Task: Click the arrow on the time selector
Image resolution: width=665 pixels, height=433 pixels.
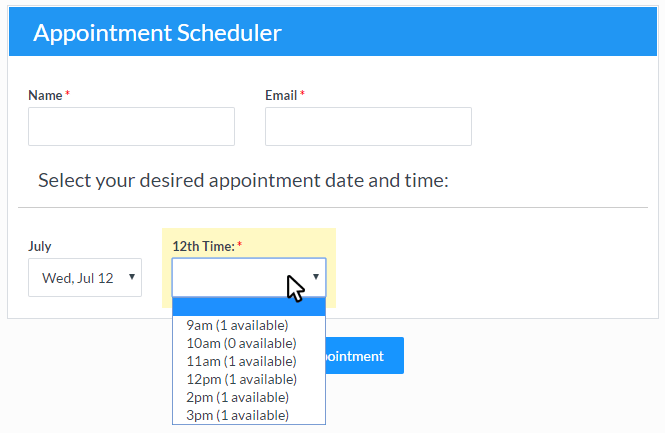Action: pyautogui.click(x=316, y=277)
